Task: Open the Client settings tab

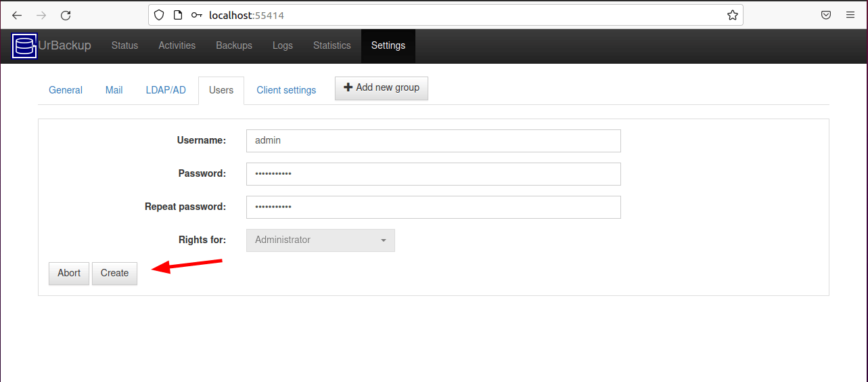Action: (286, 90)
